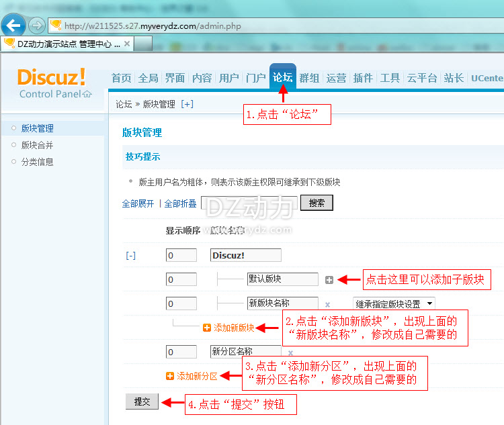Viewport: 504px width, 425px height.
Task: Click the [+] add-to-shortcut link in breadcrumb
Action: [x=187, y=104]
